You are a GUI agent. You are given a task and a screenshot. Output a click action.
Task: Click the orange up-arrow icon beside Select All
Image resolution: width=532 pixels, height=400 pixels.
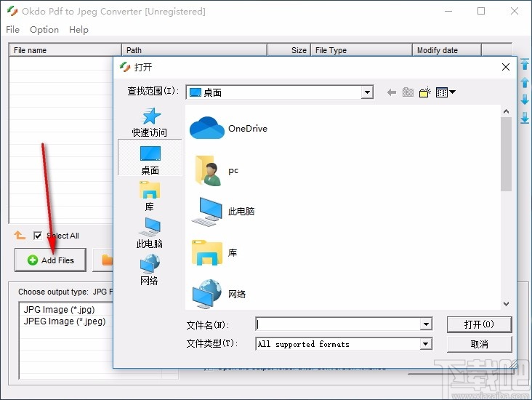coord(20,236)
